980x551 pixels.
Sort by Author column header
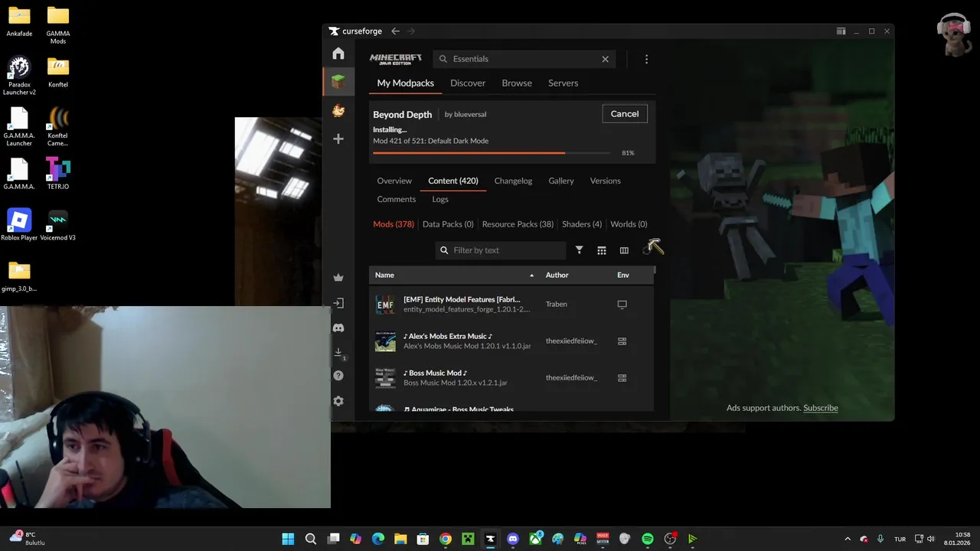(557, 275)
